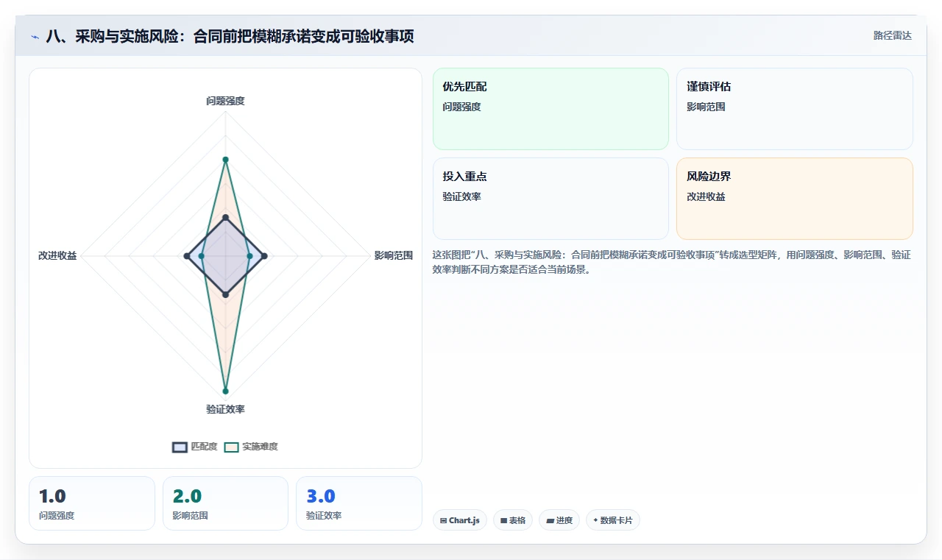Click the Chart.js tag chip

pos(460,520)
